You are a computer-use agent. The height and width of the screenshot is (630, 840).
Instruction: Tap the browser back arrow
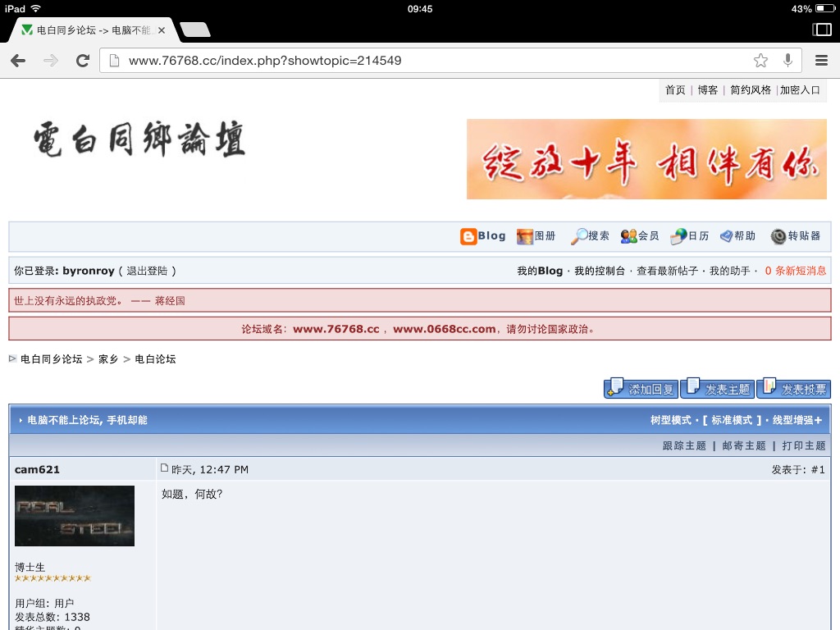point(18,61)
